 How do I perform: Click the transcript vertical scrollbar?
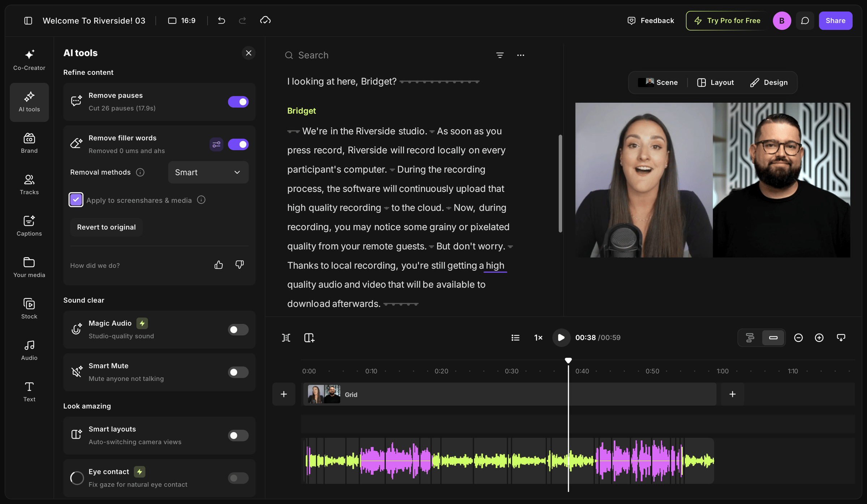pos(560,184)
